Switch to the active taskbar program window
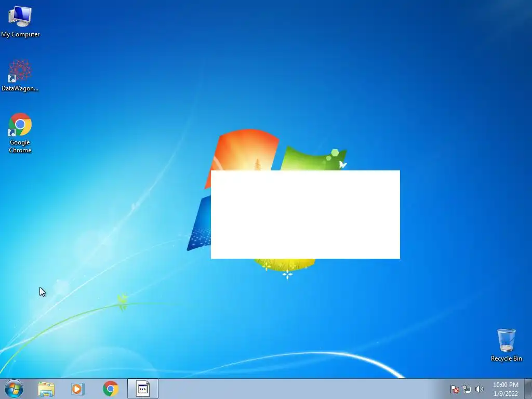The width and height of the screenshot is (532, 399). (x=143, y=389)
